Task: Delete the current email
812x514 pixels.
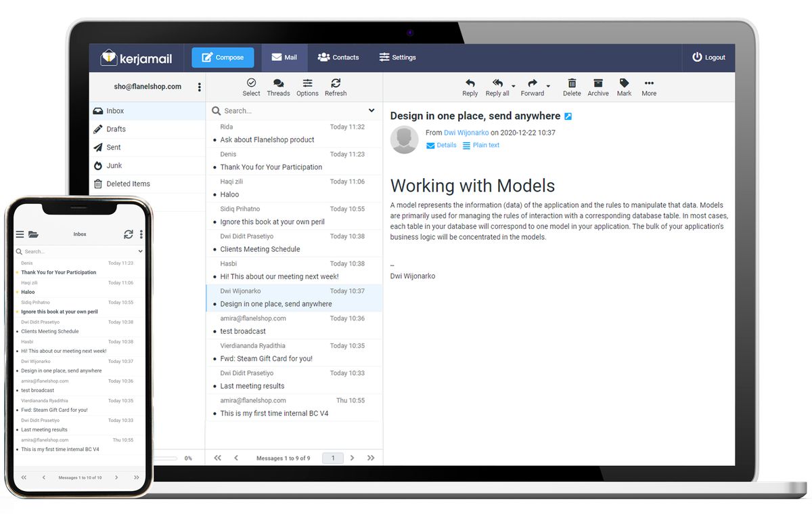Action: [572, 87]
